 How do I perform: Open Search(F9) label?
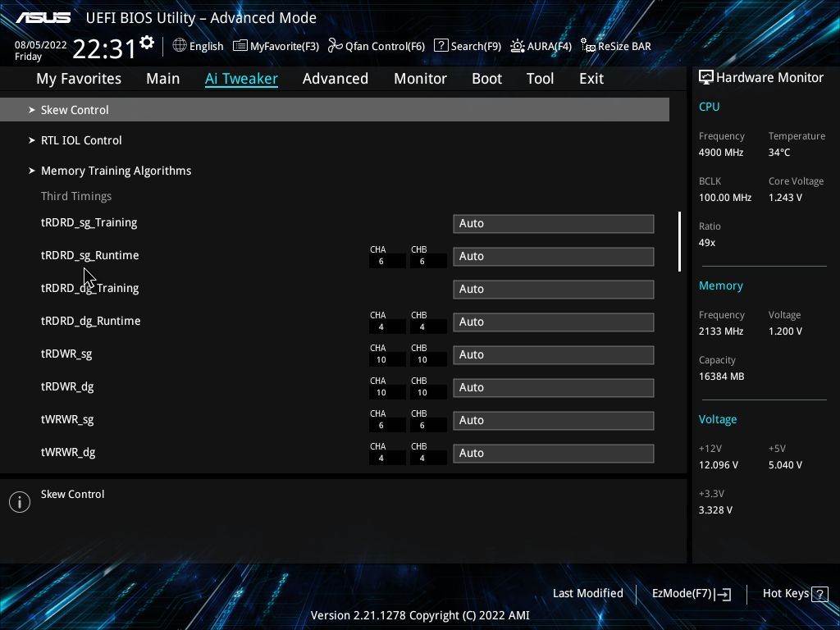coord(476,47)
